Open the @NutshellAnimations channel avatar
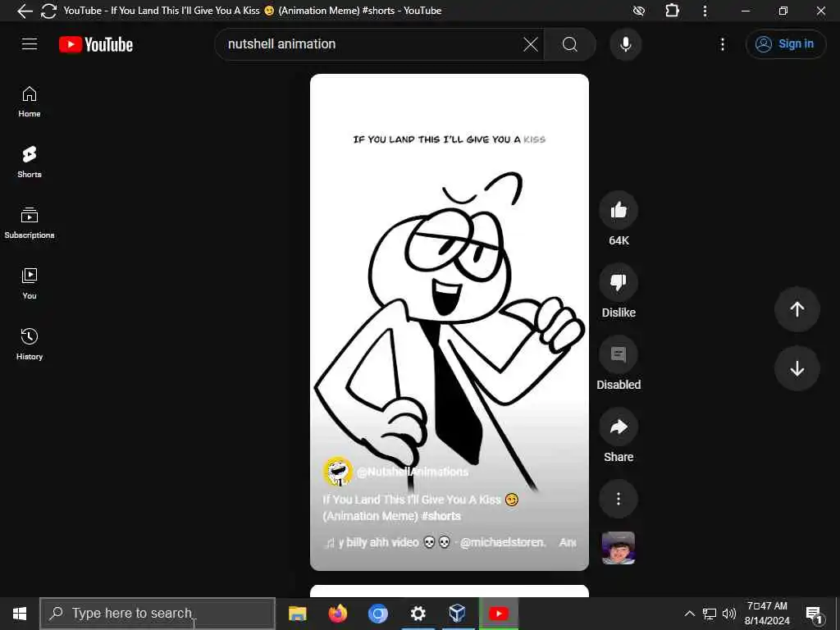The image size is (840, 630). tap(337, 472)
